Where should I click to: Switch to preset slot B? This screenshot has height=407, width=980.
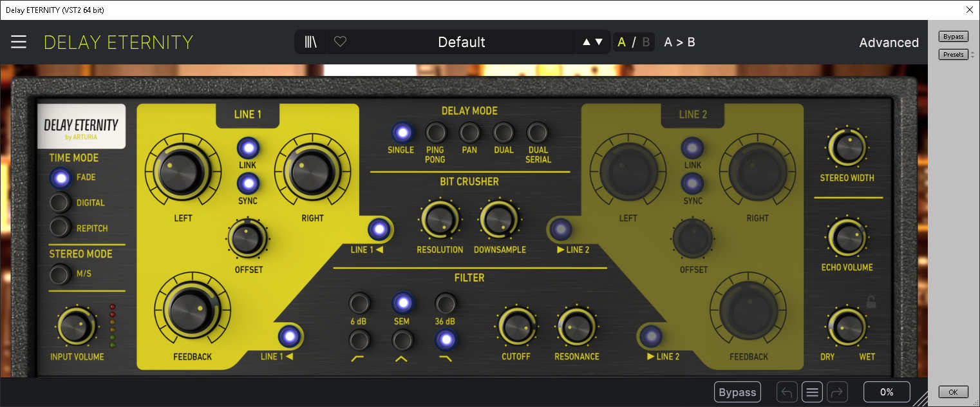pyautogui.click(x=646, y=43)
